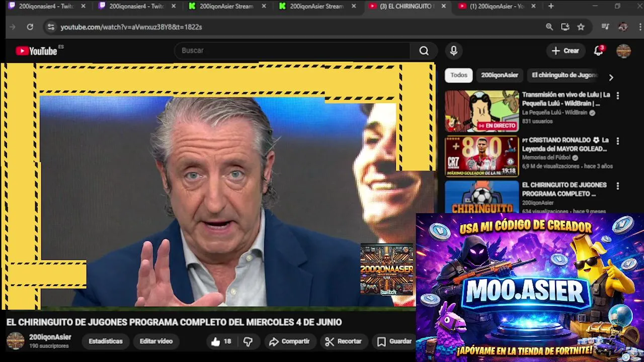Click the YouTube logo to go home
This screenshot has height=362, width=644.
(36, 51)
